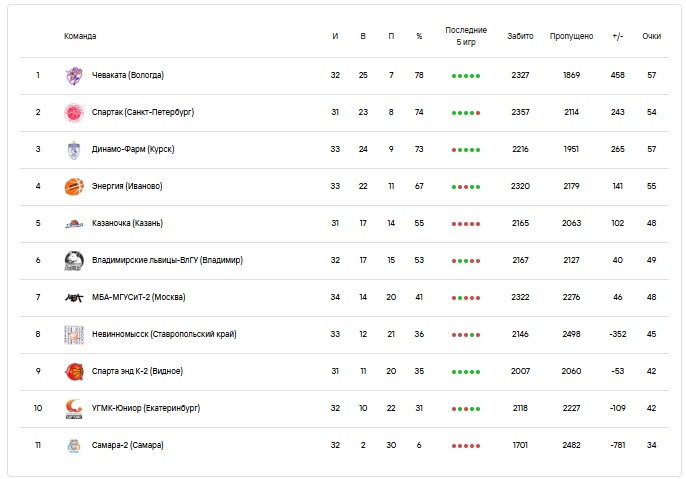Click the В wins column header
Viewport: 686px width, 479px height.
point(363,36)
